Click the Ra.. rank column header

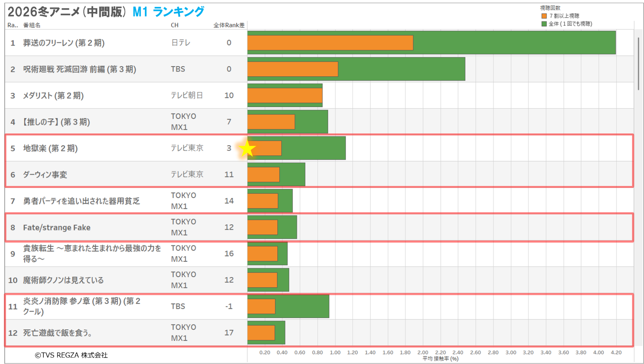point(13,25)
